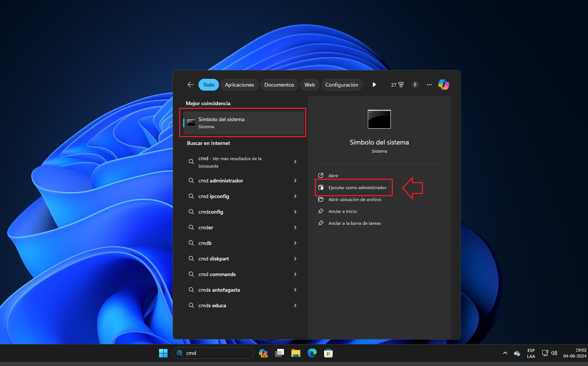Open File Explorer from the taskbar

(x=295, y=353)
